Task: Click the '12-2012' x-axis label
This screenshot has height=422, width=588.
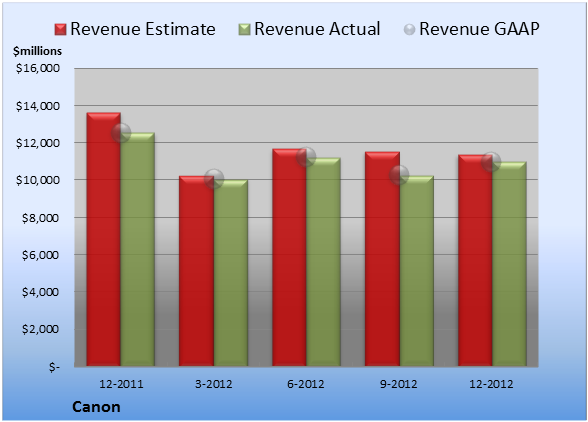Action: coord(491,384)
